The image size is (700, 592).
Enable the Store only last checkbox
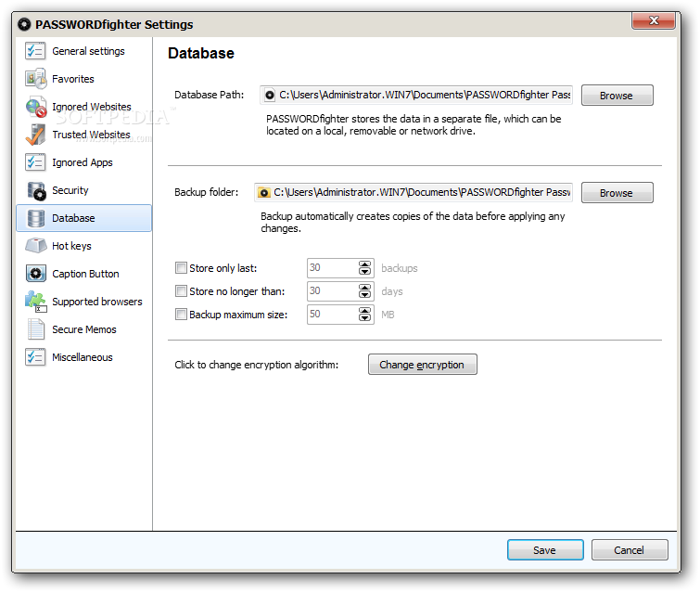point(181,268)
